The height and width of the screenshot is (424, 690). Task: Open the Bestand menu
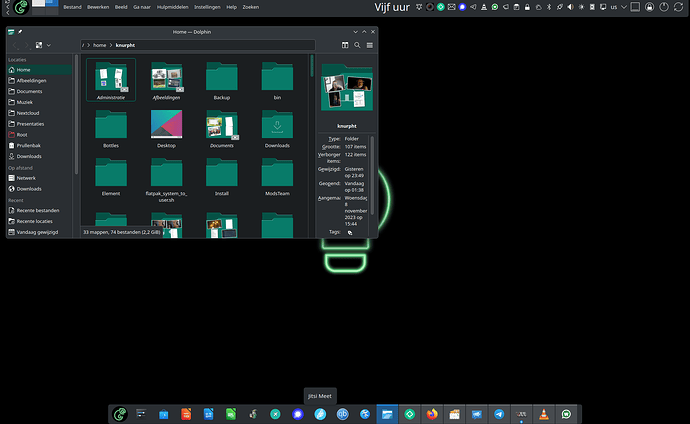click(x=72, y=7)
